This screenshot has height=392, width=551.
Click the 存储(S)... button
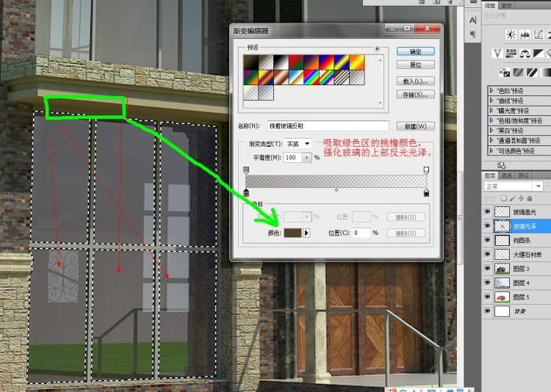(x=415, y=95)
